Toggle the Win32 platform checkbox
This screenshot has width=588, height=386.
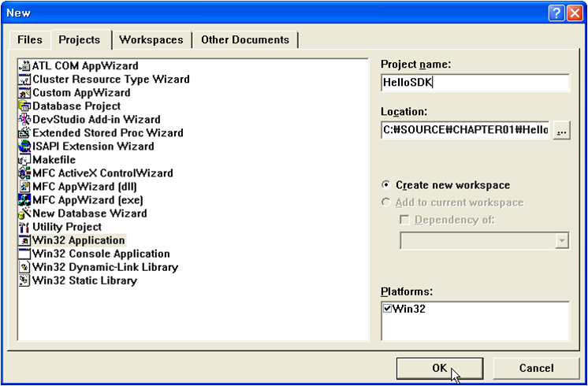[x=387, y=309]
